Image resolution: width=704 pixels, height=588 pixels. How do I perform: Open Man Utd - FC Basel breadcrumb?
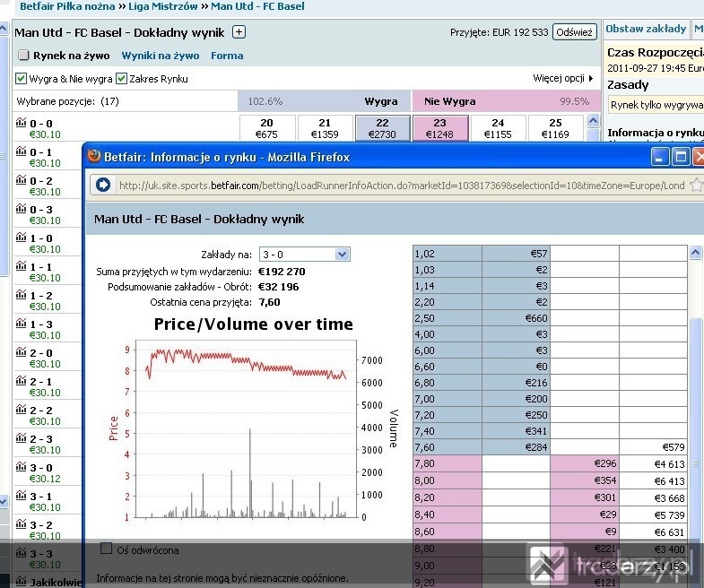[x=257, y=6]
